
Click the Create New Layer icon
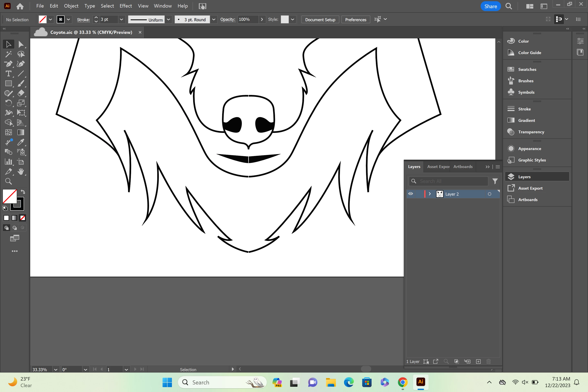coord(478,362)
